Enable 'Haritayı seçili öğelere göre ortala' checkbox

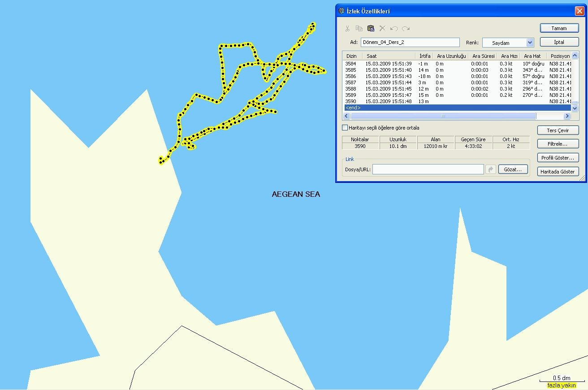(x=345, y=128)
